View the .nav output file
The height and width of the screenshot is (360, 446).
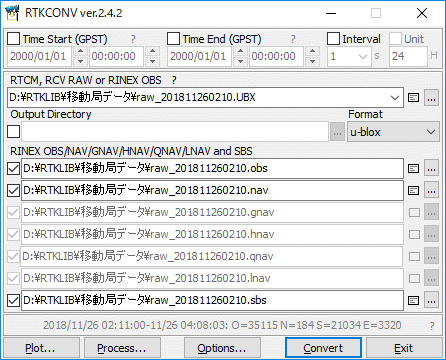(x=414, y=191)
